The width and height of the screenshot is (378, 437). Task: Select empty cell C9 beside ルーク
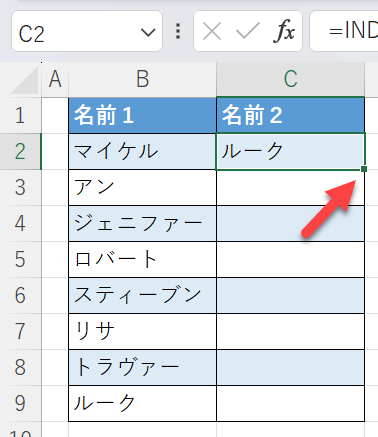pyautogui.click(x=290, y=404)
